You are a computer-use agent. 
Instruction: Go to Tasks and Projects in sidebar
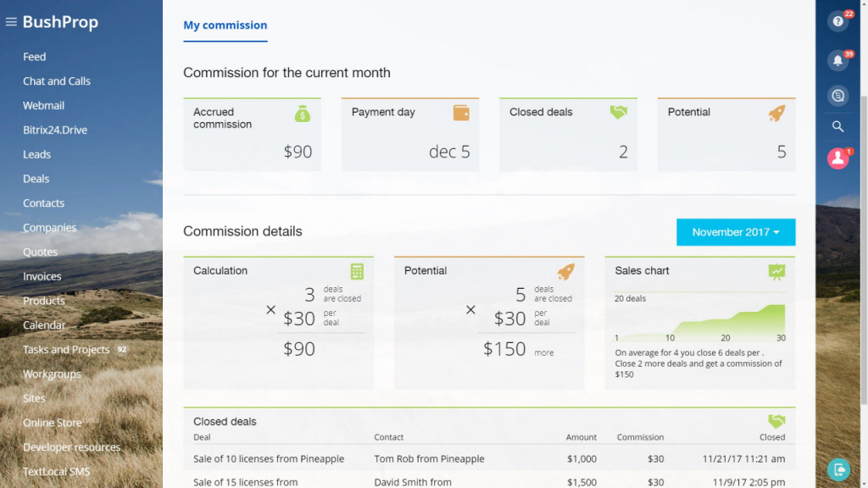[x=66, y=350]
